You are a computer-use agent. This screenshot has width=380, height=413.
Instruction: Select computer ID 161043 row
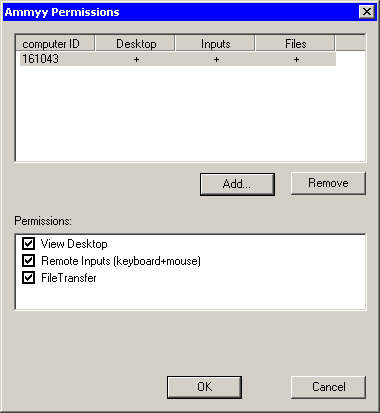coord(178,59)
